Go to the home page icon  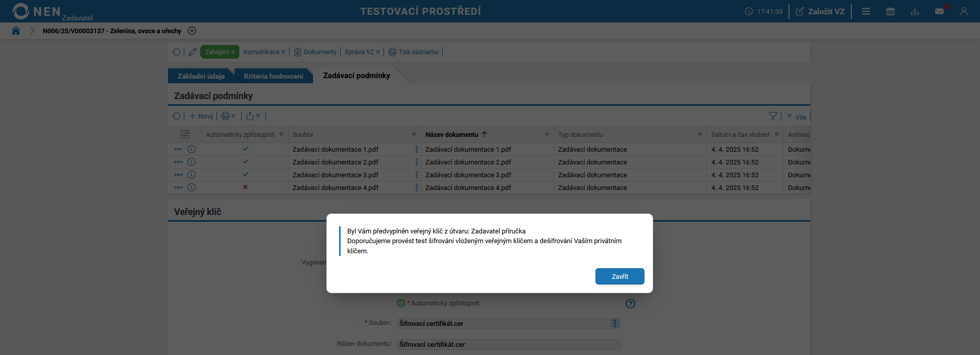tap(16, 31)
